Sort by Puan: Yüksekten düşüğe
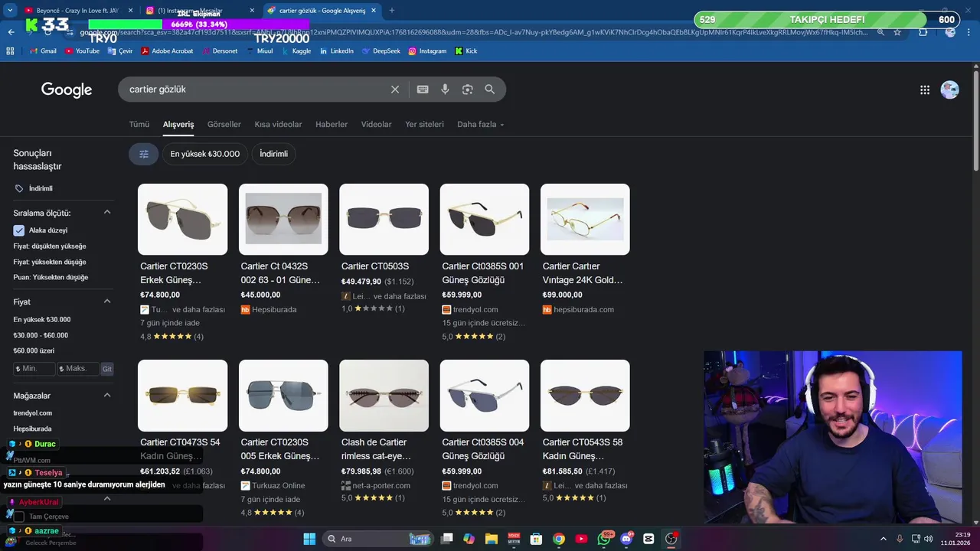Viewport: 980px width, 551px height. point(51,277)
